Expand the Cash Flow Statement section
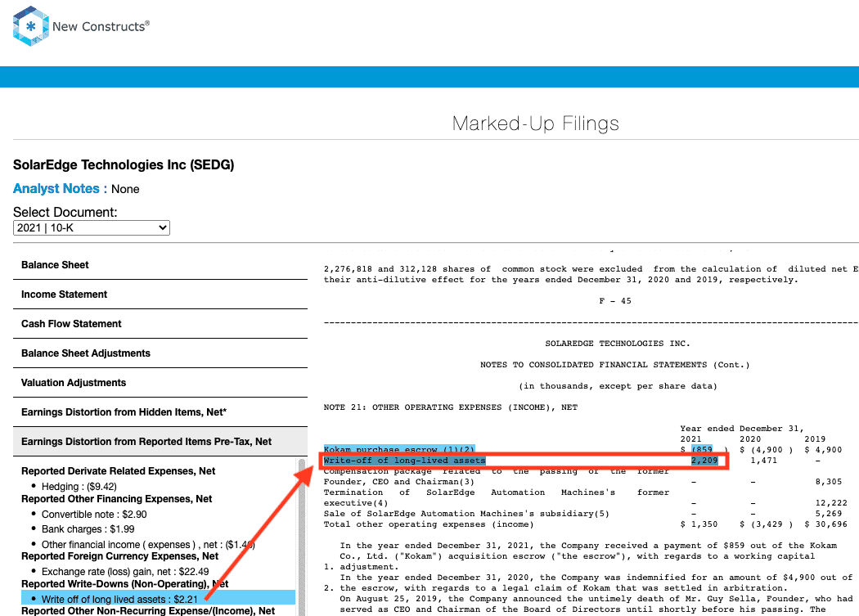This screenshot has width=859, height=616. click(160, 324)
